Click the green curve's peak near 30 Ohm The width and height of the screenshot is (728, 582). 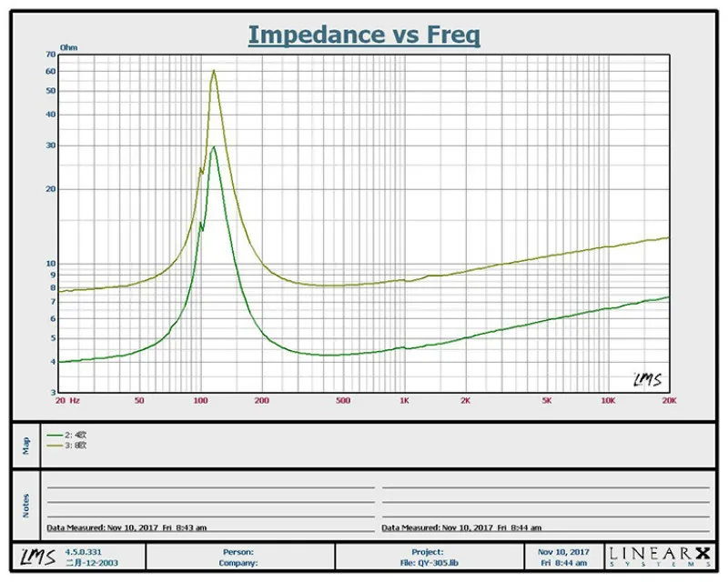(214, 147)
